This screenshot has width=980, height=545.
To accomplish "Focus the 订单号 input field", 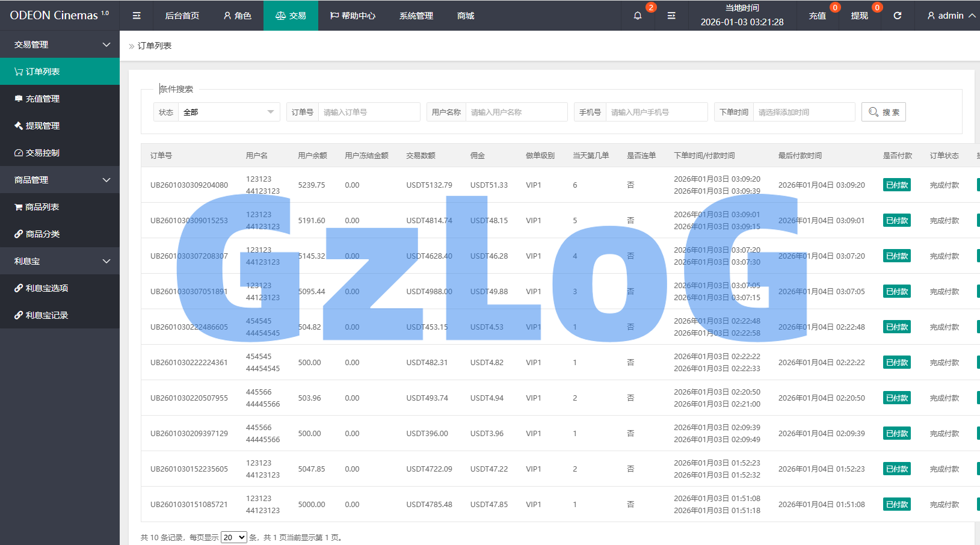I will coord(369,112).
